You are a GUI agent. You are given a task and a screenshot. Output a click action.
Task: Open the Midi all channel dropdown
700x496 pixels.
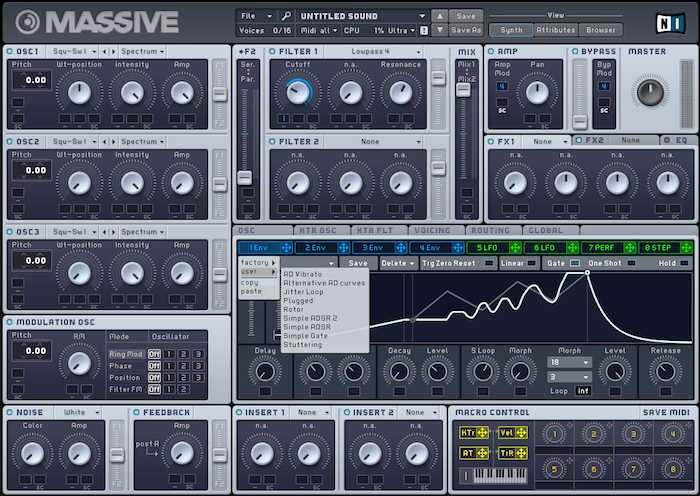tap(319, 30)
